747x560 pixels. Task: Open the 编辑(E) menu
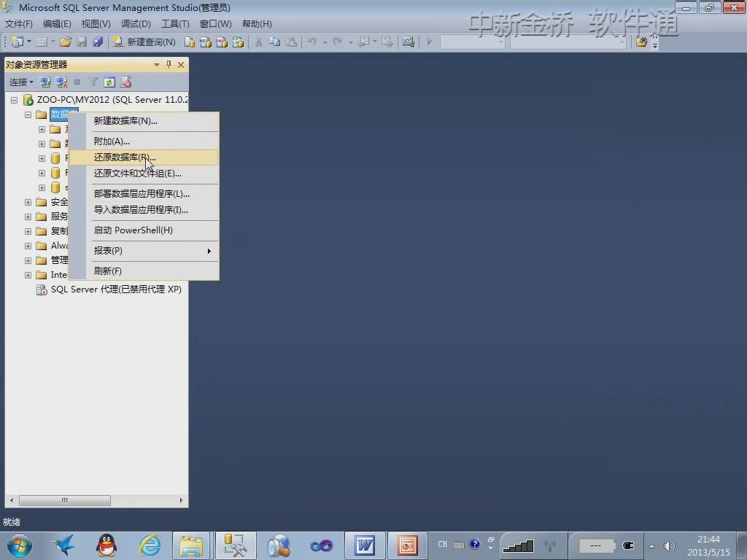tap(57, 24)
